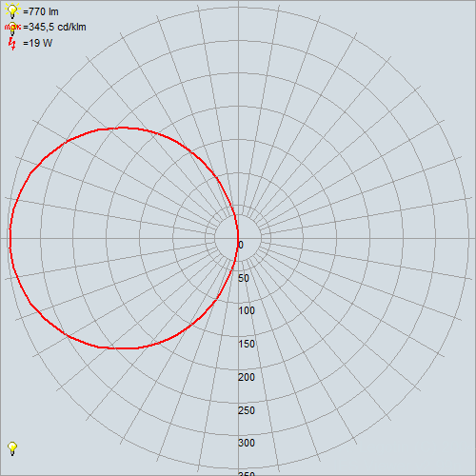This screenshot has height=476, width=476.
Task: Click the red lightning power icon
Action: pyautogui.click(x=12, y=44)
